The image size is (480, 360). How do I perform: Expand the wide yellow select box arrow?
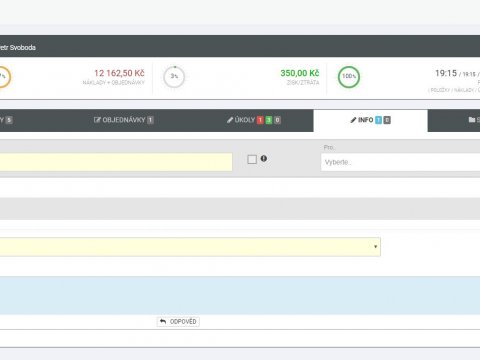[x=375, y=247]
